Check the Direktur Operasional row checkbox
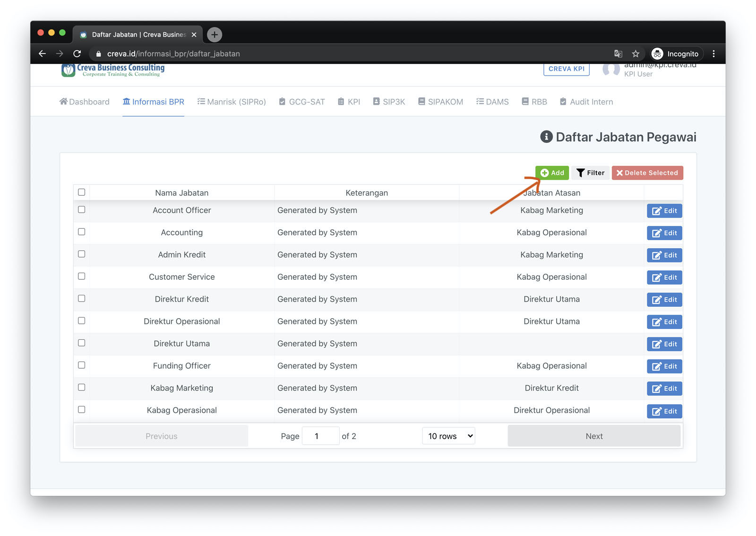Viewport: 756px width, 536px height. (x=82, y=320)
